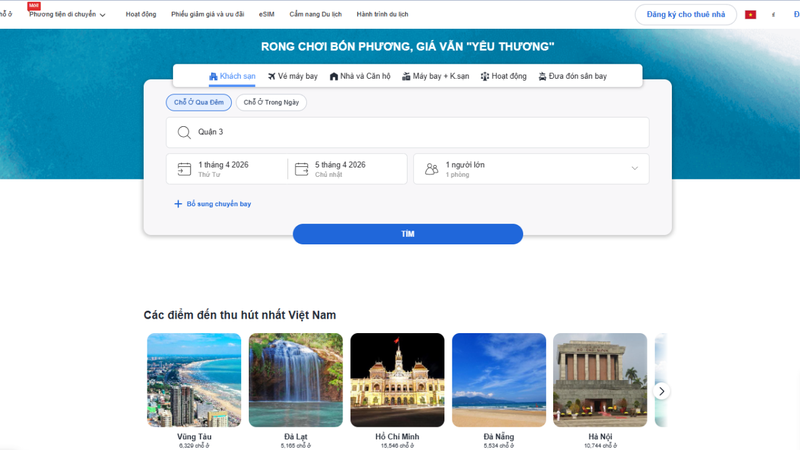
Task: Choose the Chỗ Ở Trong Ngày option
Action: [x=271, y=102]
